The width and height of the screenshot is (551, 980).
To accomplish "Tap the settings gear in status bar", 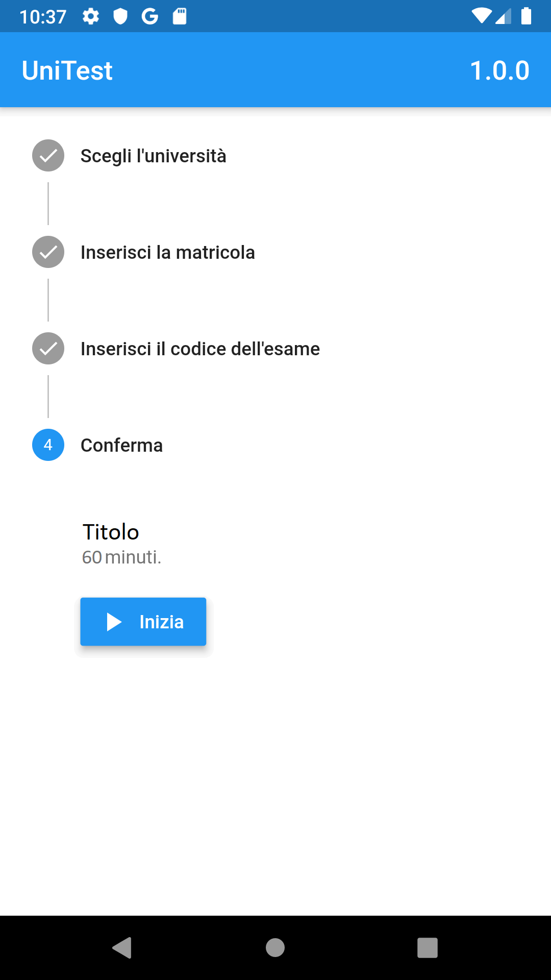I will (91, 17).
